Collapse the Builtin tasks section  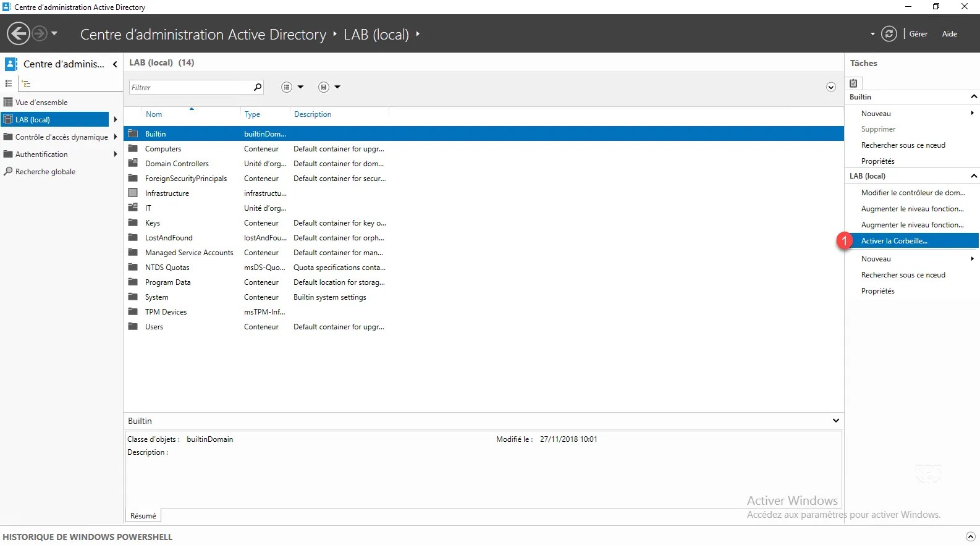click(973, 96)
